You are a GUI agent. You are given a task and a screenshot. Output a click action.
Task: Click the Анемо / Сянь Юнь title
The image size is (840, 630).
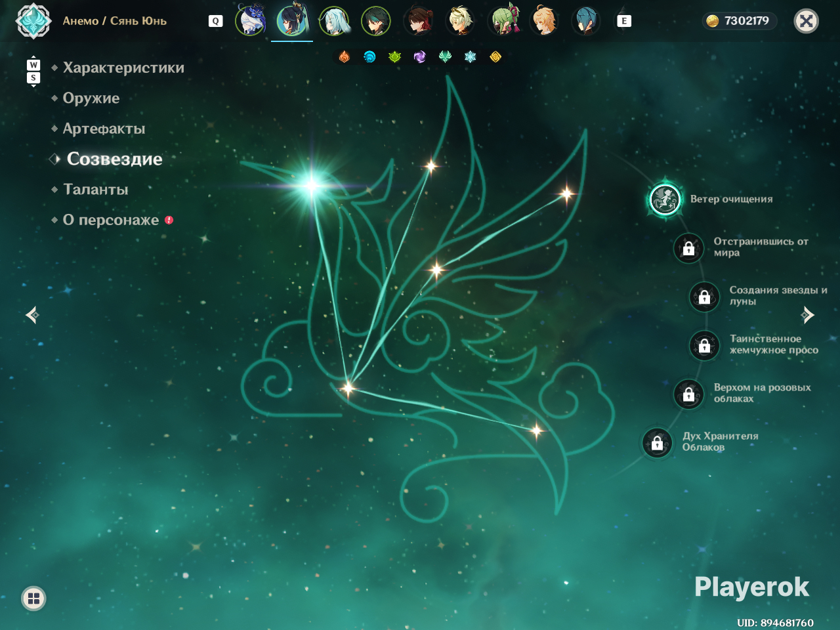point(115,21)
